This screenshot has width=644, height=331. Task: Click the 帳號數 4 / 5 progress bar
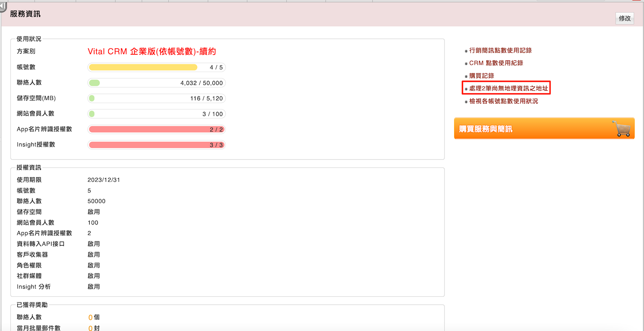click(156, 67)
